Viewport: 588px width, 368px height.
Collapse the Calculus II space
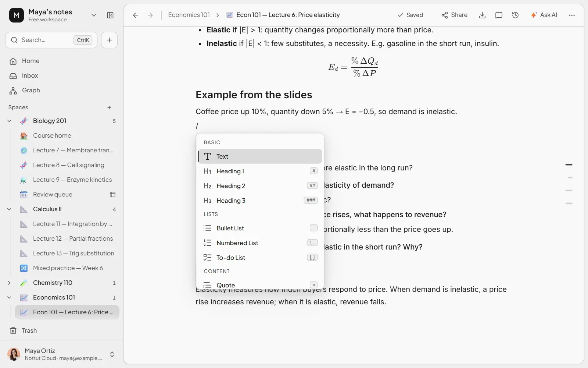(9, 209)
